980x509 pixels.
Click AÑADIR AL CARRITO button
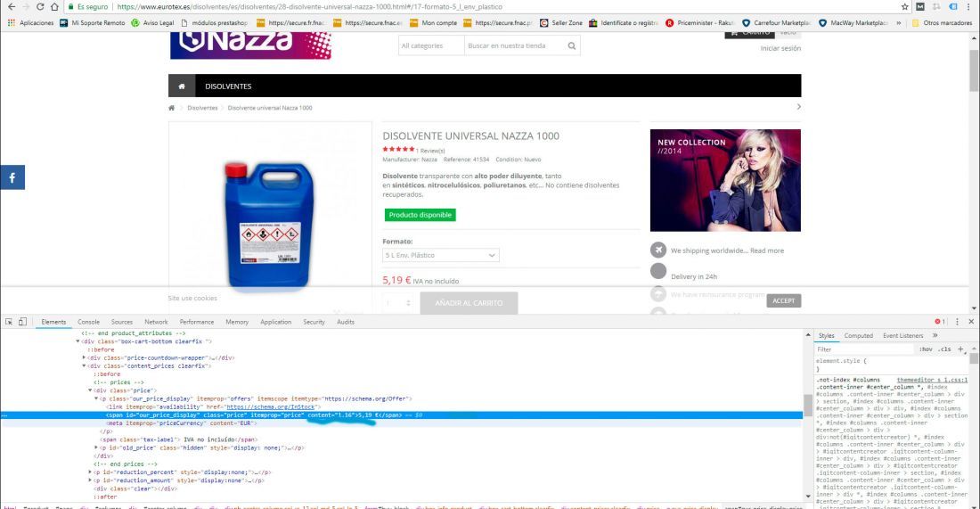[x=469, y=303]
